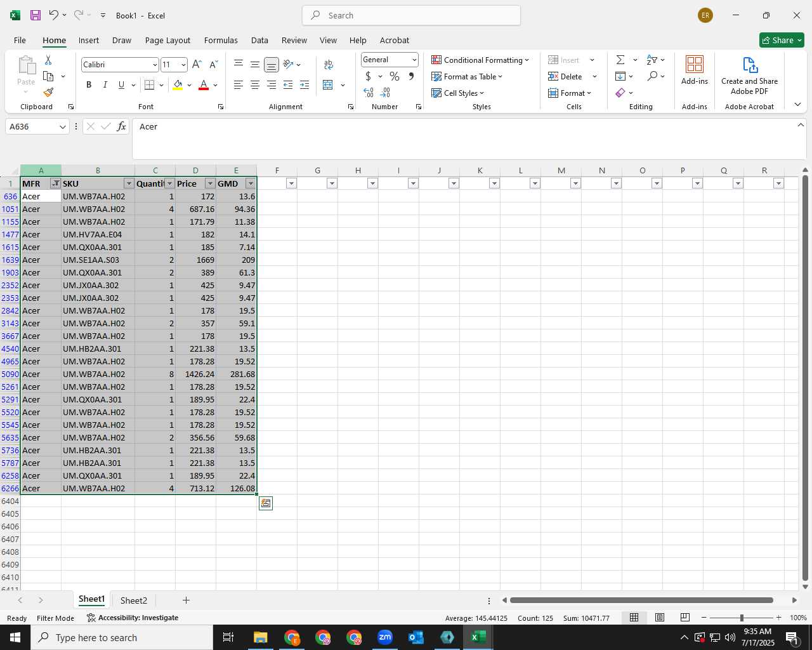Click the Page Layout view button
The height and width of the screenshot is (650, 812).
[660, 618]
